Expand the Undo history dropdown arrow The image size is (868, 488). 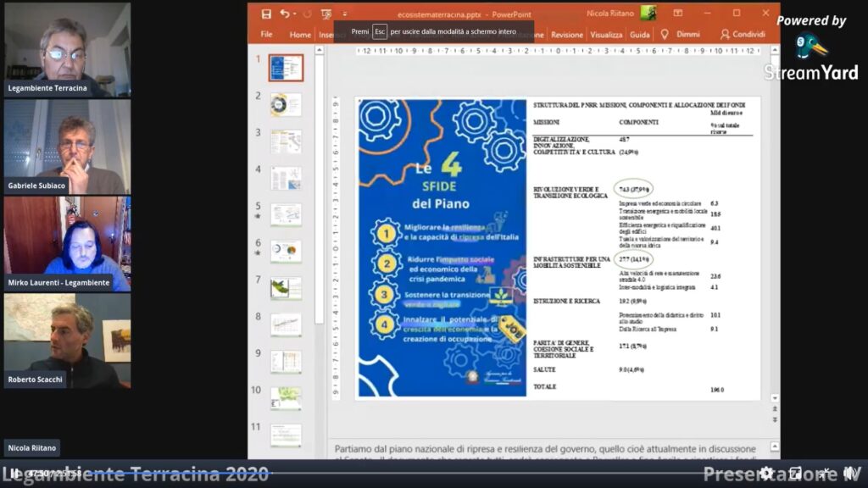click(295, 14)
